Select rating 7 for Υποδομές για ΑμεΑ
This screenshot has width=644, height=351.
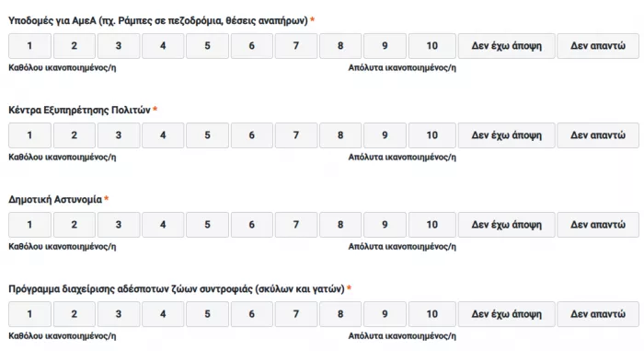(x=295, y=46)
